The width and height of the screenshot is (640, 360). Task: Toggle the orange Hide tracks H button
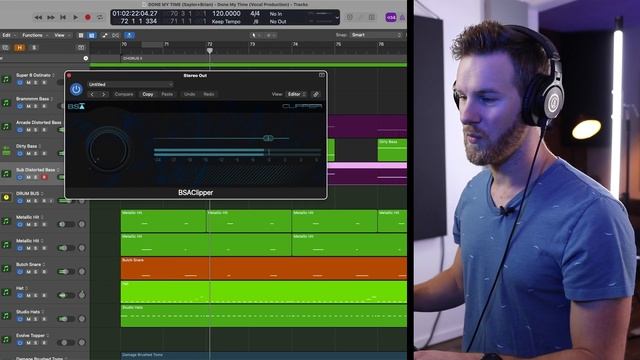click(x=19, y=48)
